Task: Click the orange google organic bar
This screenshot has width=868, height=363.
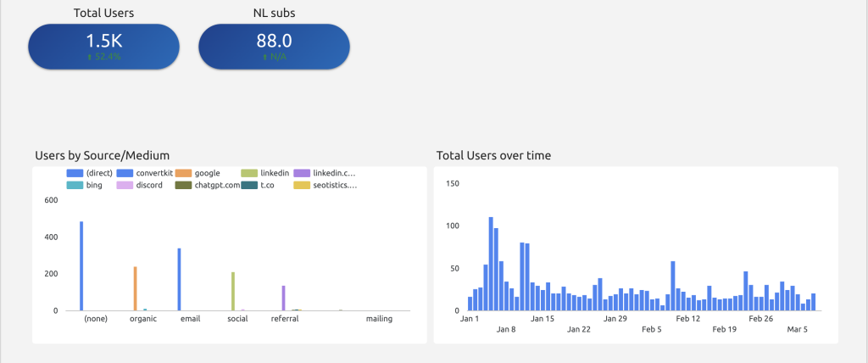Action: [x=135, y=288]
